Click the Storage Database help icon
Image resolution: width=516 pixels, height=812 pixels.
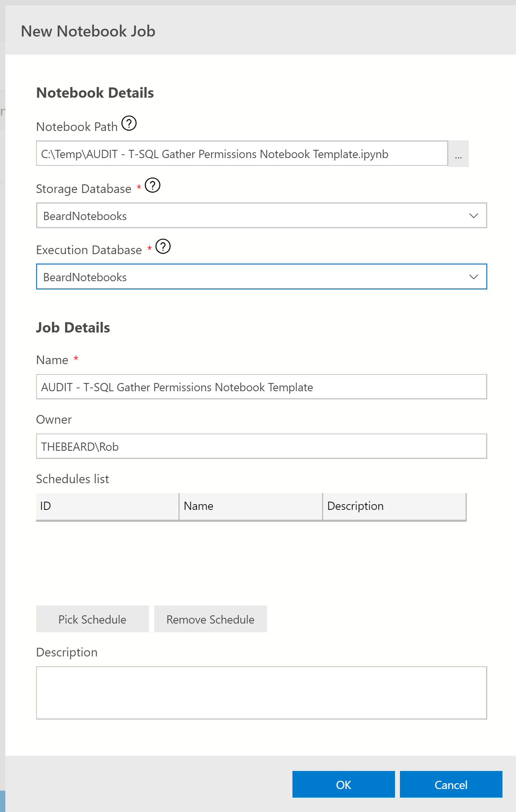pyautogui.click(x=153, y=185)
